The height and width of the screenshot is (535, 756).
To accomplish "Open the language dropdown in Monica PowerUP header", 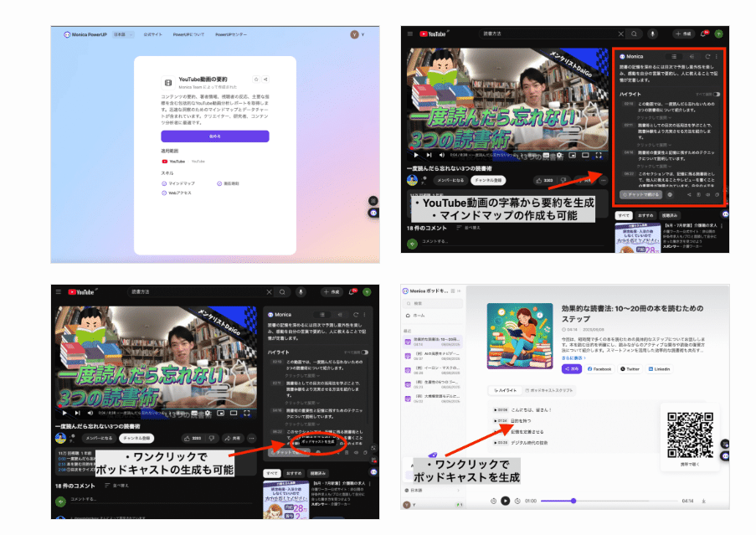I will coord(123,34).
